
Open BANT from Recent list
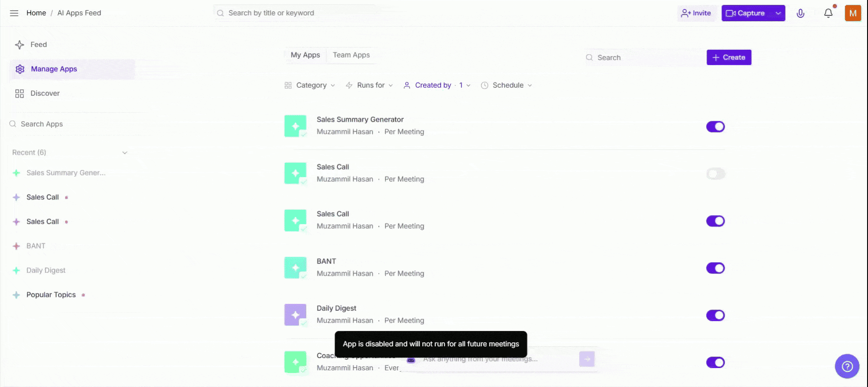pyautogui.click(x=36, y=246)
